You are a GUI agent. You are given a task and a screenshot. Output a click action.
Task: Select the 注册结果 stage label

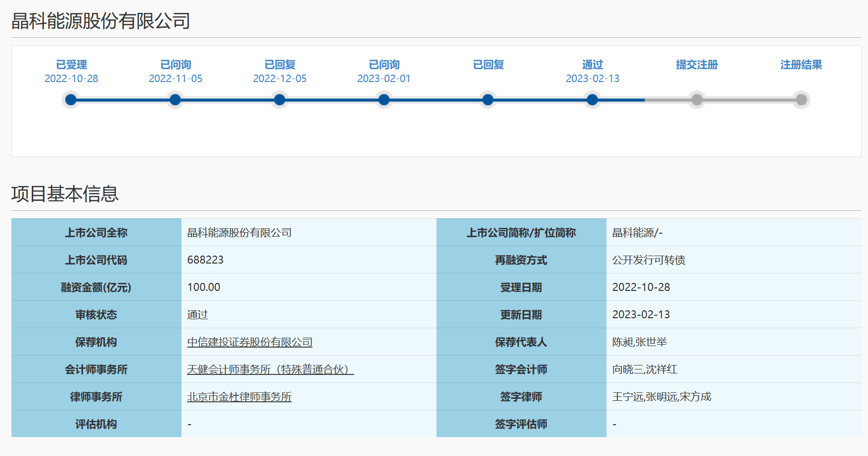click(801, 65)
